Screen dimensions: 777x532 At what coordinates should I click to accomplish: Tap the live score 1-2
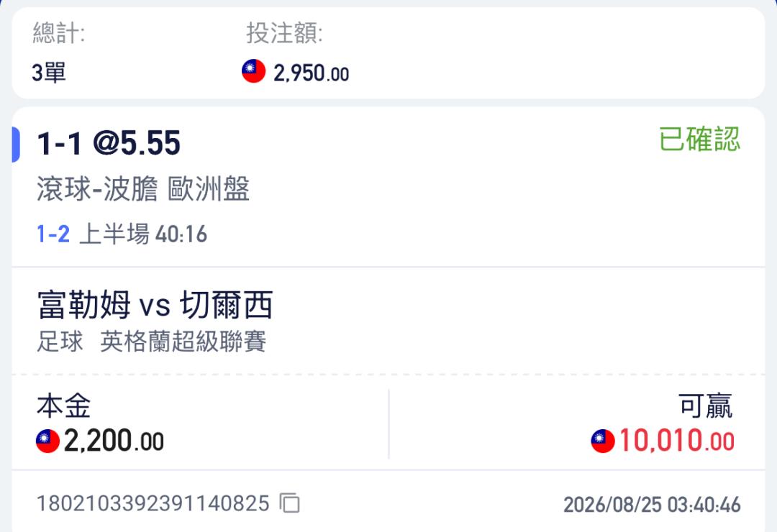[x=53, y=234]
